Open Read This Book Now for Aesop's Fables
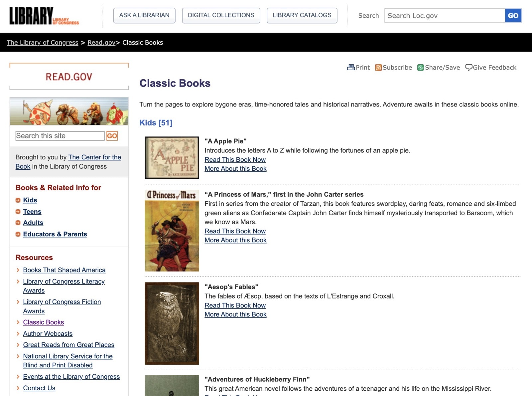This screenshot has height=396, width=532. pyautogui.click(x=235, y=305)
